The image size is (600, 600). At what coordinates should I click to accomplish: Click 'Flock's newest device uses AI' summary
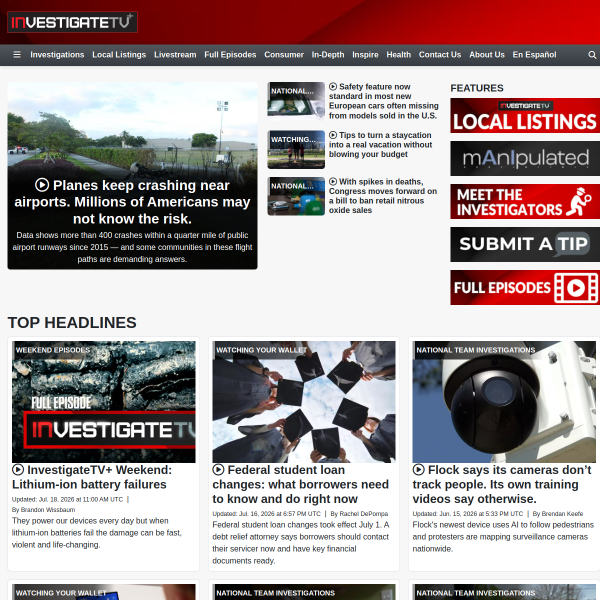pyautogui.click(x=503, y=536)
